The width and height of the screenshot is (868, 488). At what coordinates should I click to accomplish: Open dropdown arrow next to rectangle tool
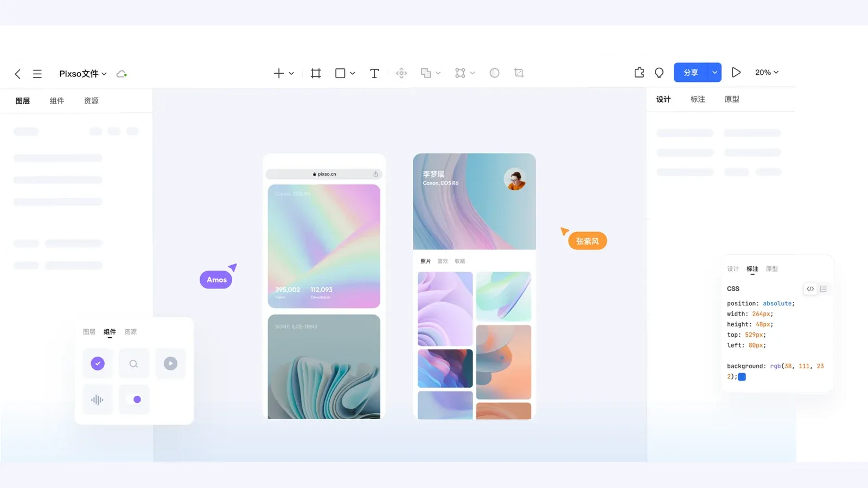point(353,73)
